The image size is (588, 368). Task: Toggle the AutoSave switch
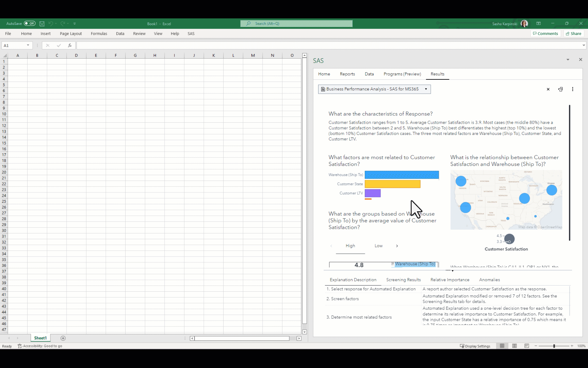(30, 24)
